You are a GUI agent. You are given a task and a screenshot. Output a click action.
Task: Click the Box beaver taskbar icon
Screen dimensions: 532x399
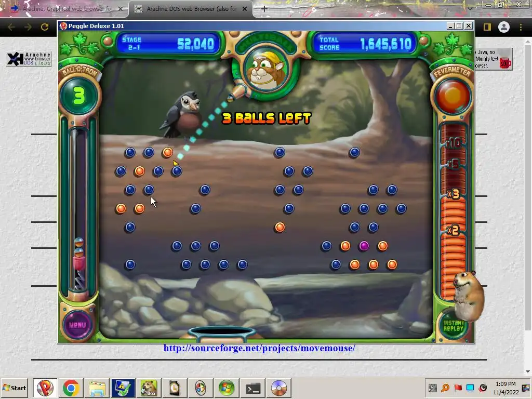point(149,388)
